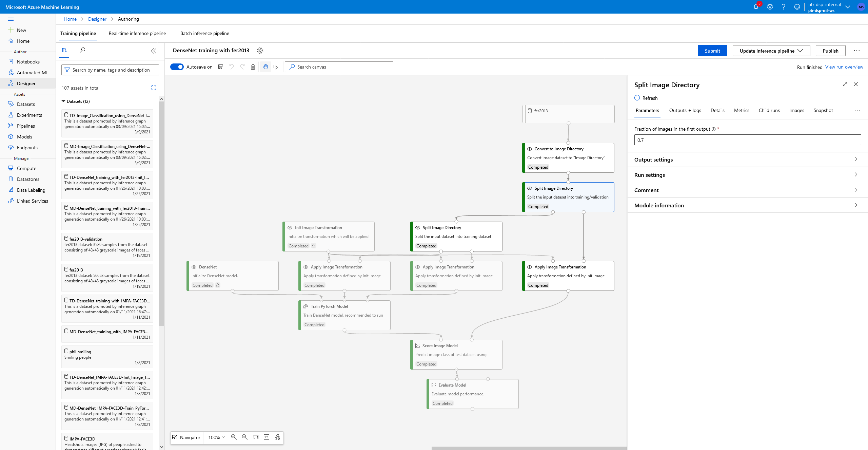Open Notebooks in left sidebar
This screenshot has height=450, width=868.
coord(28,62)
